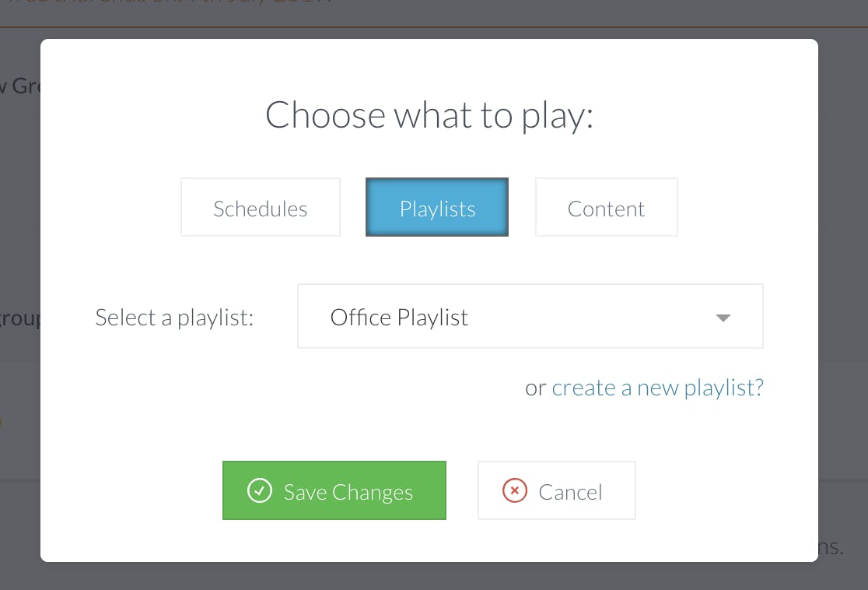This screenshot has height=590, width=868.
Task: Switch to the Content option
Action: (x=606, y=207)
